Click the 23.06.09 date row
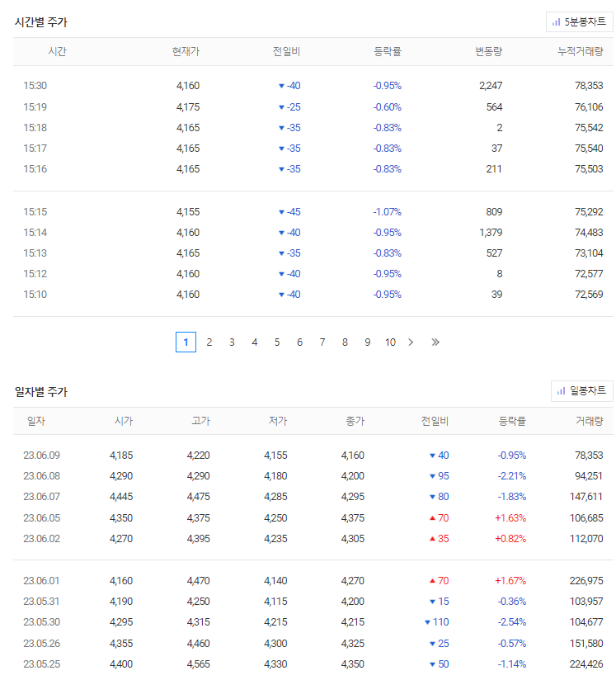Screen dimensions: 616x680 (313, 456)
